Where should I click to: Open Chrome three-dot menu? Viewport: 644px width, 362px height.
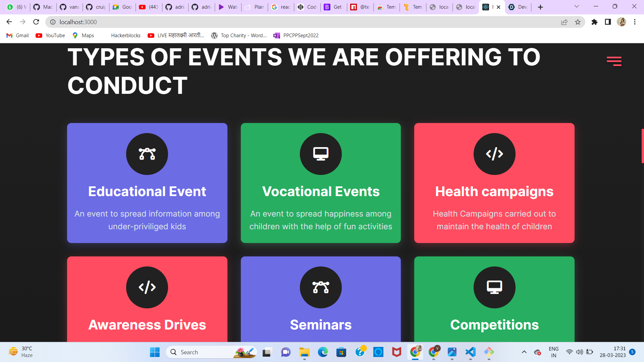(635, 22)
